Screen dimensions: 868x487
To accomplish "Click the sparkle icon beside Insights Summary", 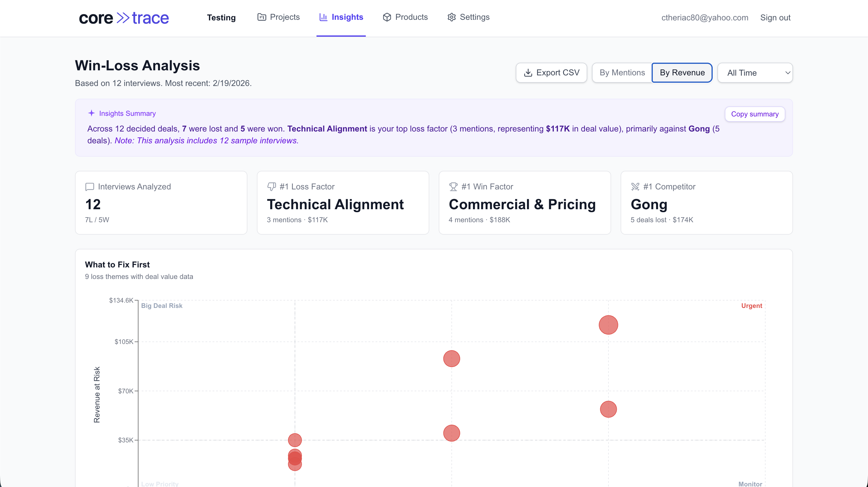I will pyautogui.click(x=91, y=113).
